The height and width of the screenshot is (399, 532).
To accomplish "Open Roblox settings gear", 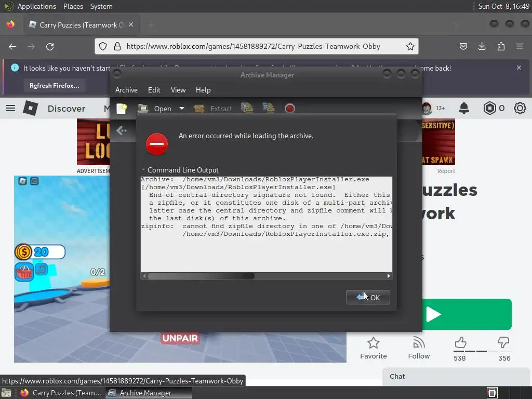I will click(520, 108).
